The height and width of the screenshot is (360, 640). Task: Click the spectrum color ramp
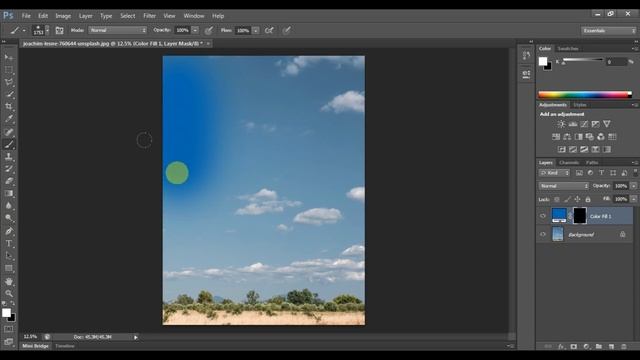click(x=585, y=95)
